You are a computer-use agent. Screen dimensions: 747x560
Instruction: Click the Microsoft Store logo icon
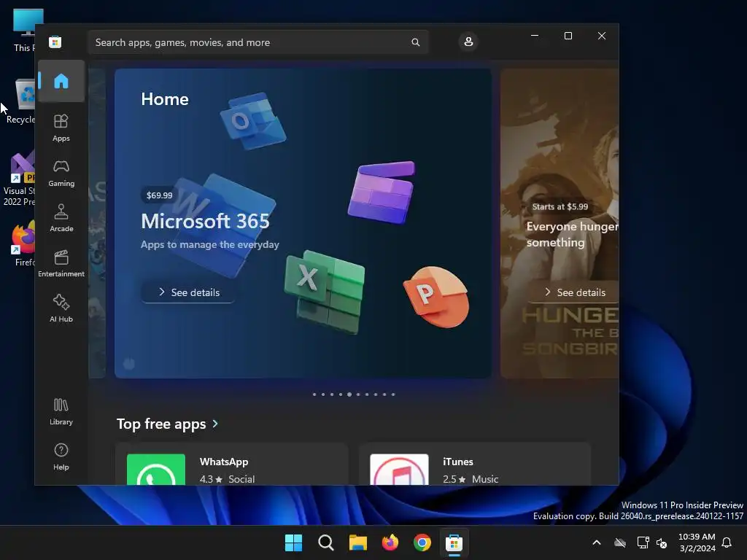click(55, 42)
